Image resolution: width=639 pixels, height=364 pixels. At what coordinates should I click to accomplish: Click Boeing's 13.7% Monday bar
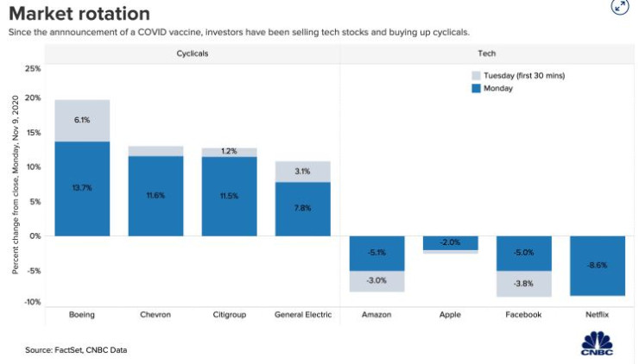point(82,188)
